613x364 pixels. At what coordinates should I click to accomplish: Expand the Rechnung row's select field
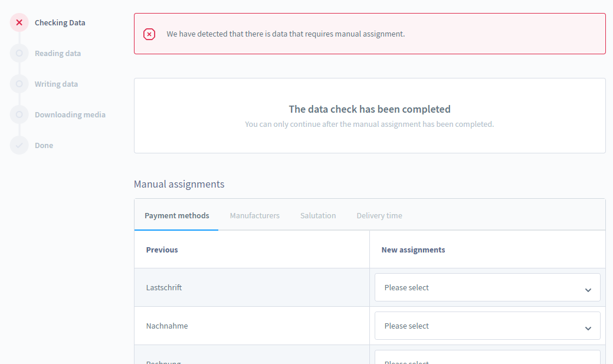487,359
